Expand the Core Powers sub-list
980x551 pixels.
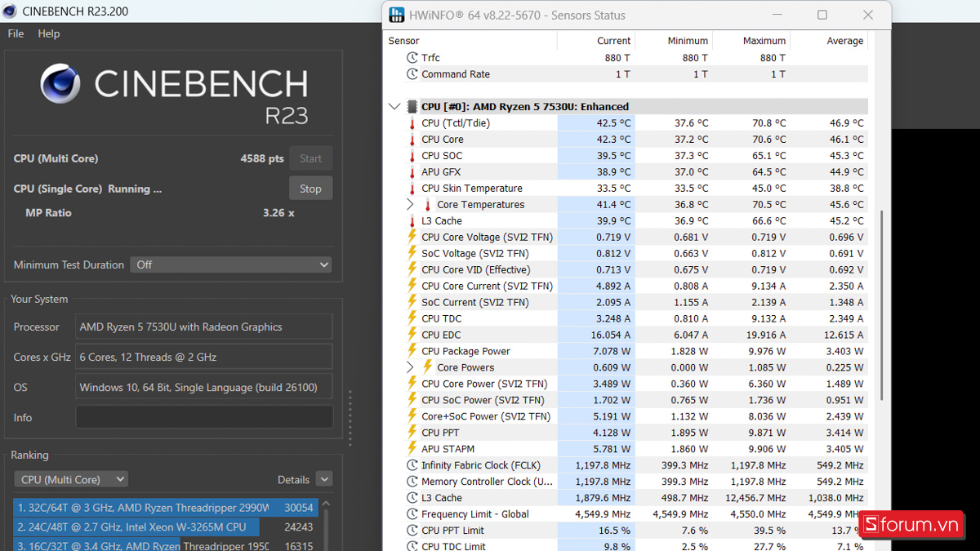[x=410, y=367]
